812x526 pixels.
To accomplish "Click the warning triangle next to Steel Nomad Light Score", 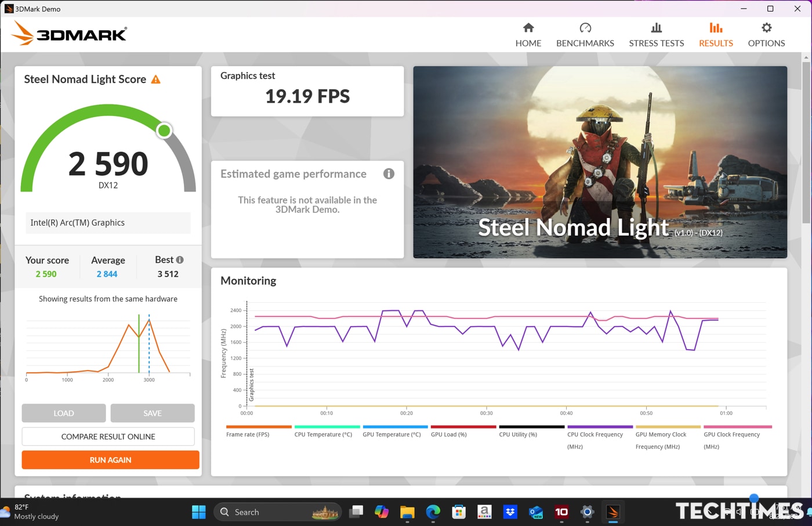I will tap(155, 79).
